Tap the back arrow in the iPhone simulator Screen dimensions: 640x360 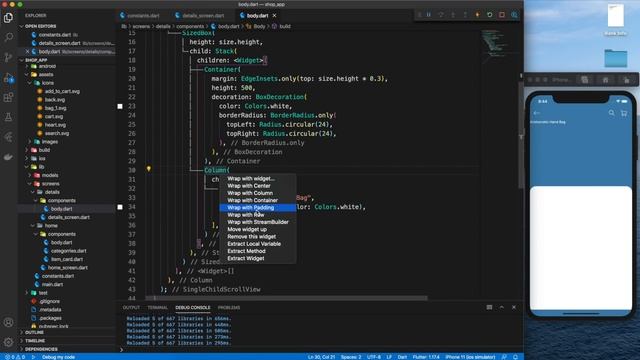click(537, 113)
